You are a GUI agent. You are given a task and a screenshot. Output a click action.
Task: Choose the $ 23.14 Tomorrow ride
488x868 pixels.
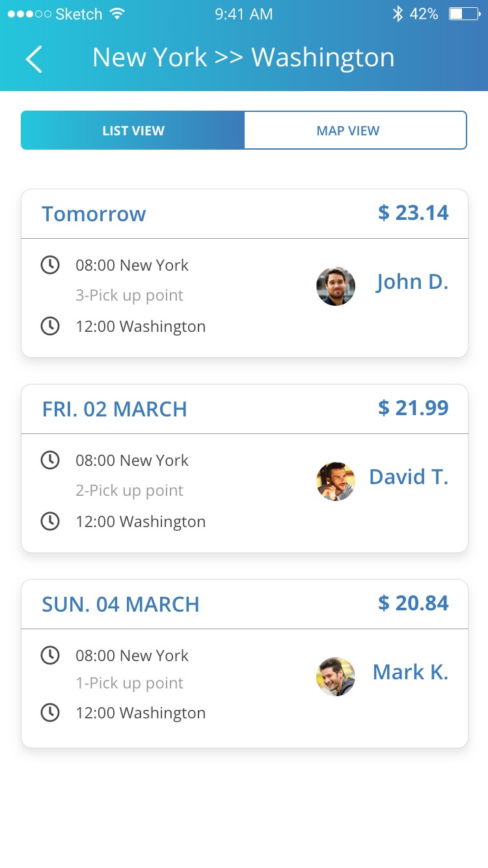click(x=413, y=213)
